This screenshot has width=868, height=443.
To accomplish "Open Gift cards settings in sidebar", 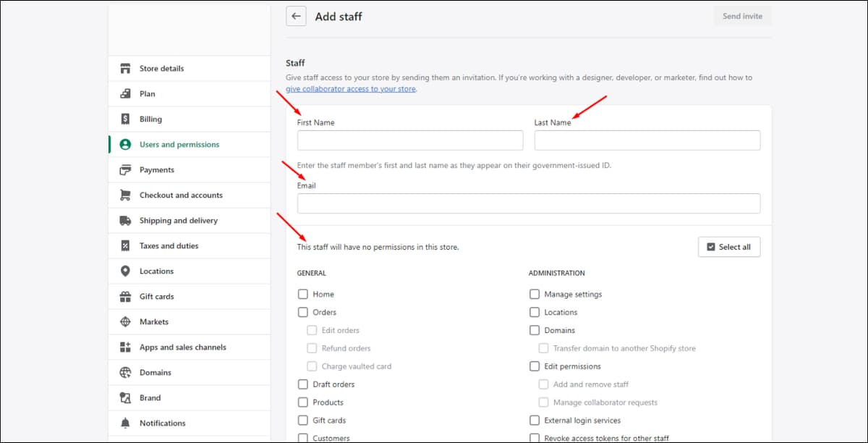I will point(189,297).
